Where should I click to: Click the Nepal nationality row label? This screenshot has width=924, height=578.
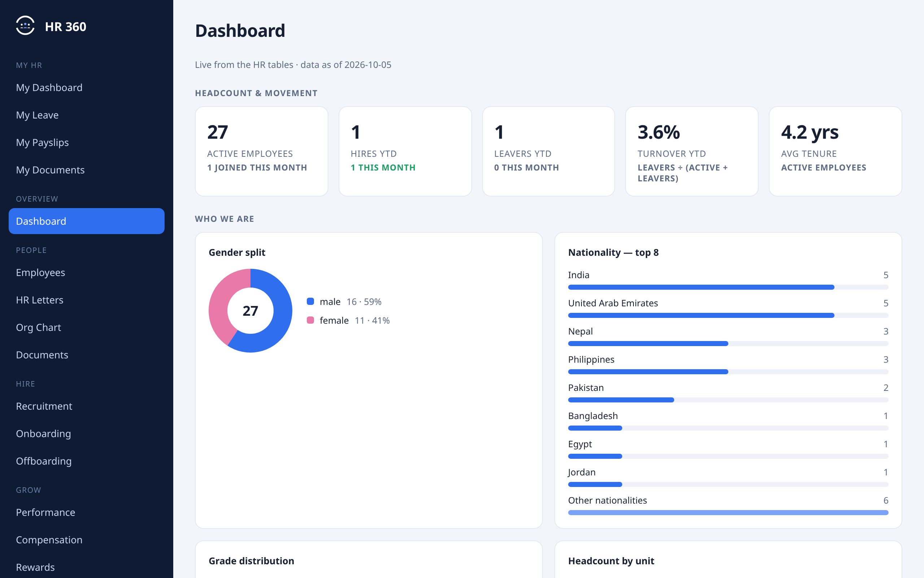(x=580, y=331)
